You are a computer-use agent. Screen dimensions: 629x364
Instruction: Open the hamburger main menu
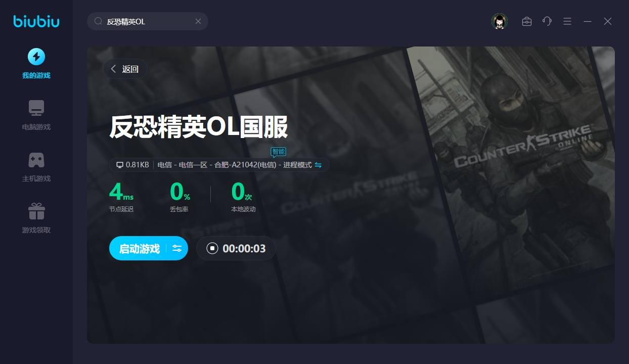pos(567,21)
